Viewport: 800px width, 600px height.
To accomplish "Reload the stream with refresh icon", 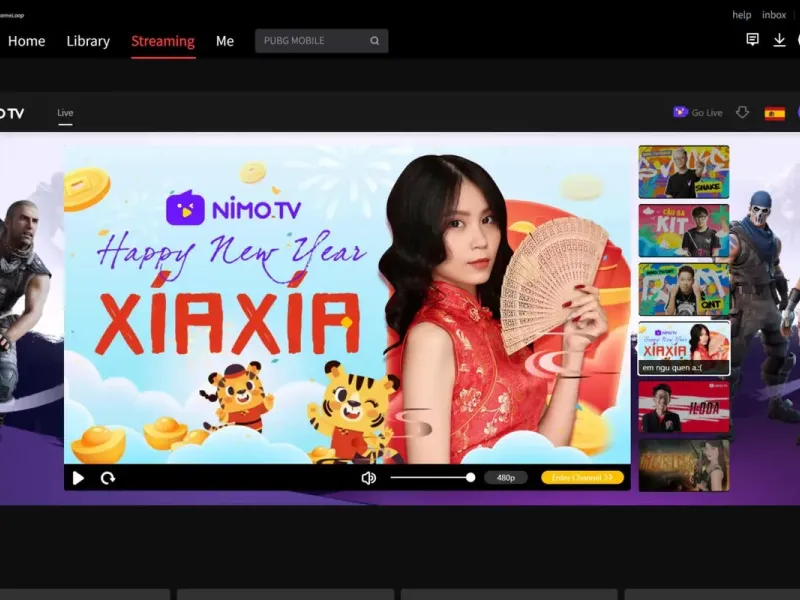I will [108, 478].
